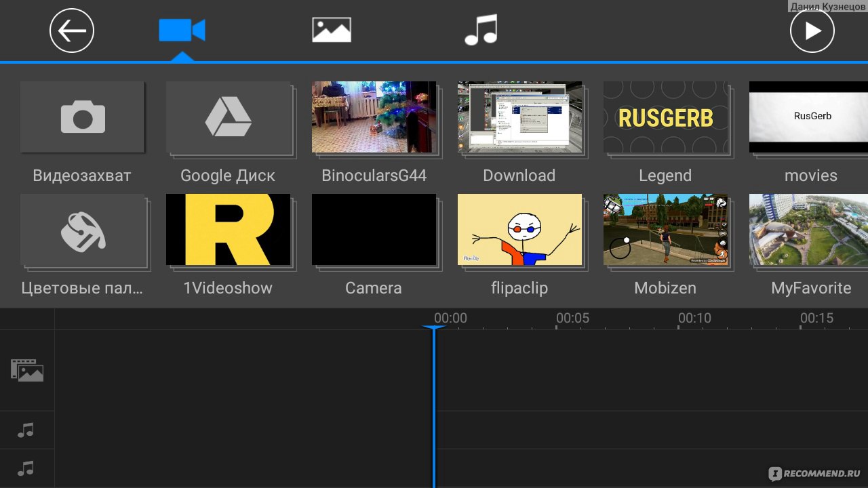Switch to the photo image tab
This screenshot has width=868, height=488.
pos(332,30)
